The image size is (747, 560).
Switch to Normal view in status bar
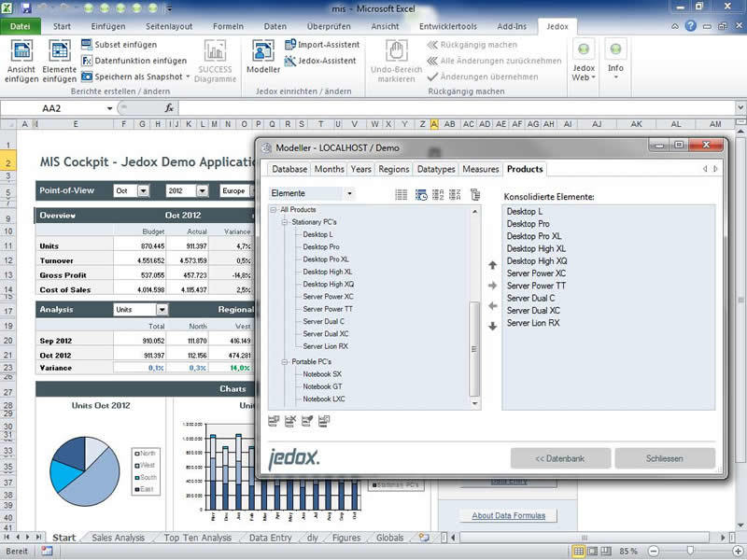click(x=578, y=551)
